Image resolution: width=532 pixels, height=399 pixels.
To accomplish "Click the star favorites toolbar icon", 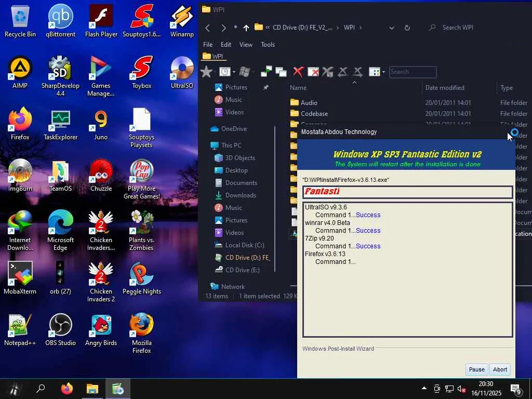I will (x=206, y=72).
